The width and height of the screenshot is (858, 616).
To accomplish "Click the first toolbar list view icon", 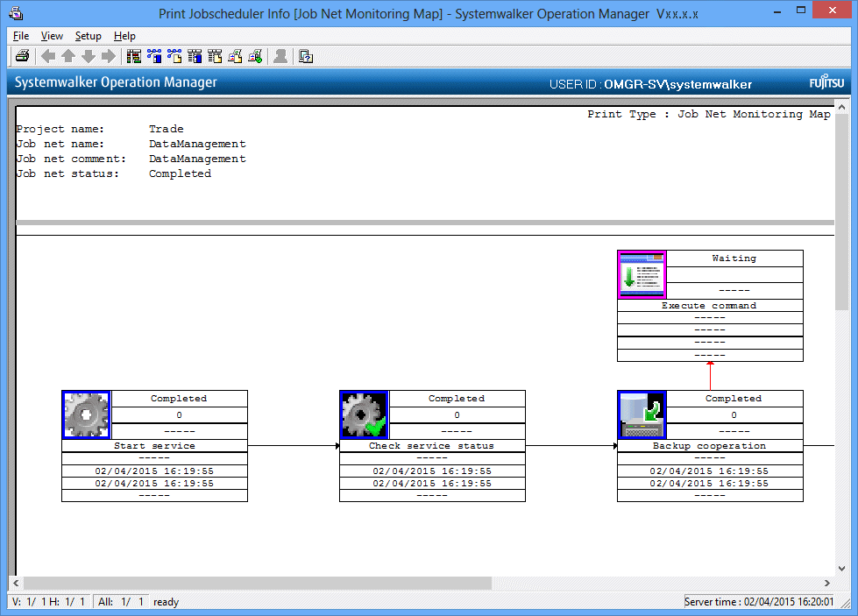I will (x=134, y=57).
